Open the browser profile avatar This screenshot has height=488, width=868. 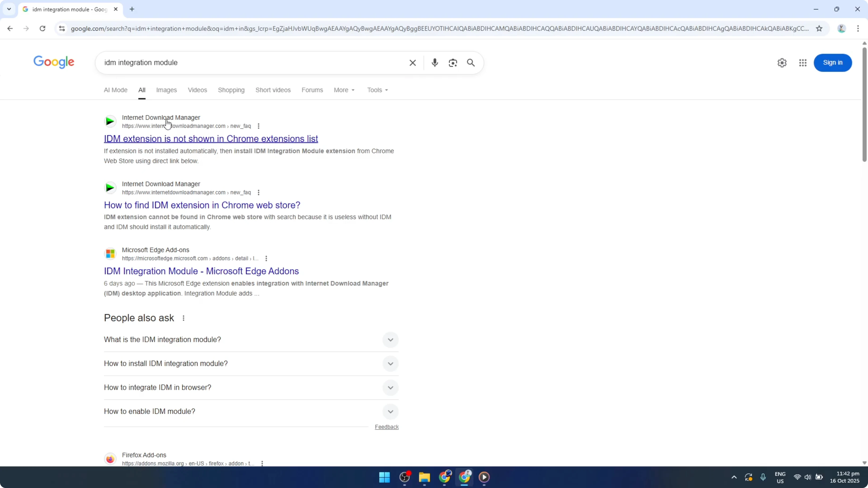842,28
